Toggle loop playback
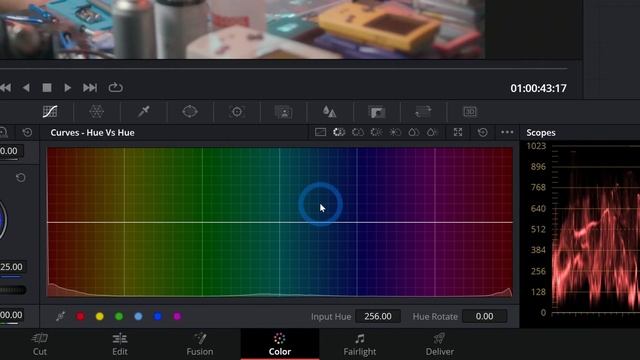Image resolution: width=640 pixels, height=360 pixels. pos(116,87)
